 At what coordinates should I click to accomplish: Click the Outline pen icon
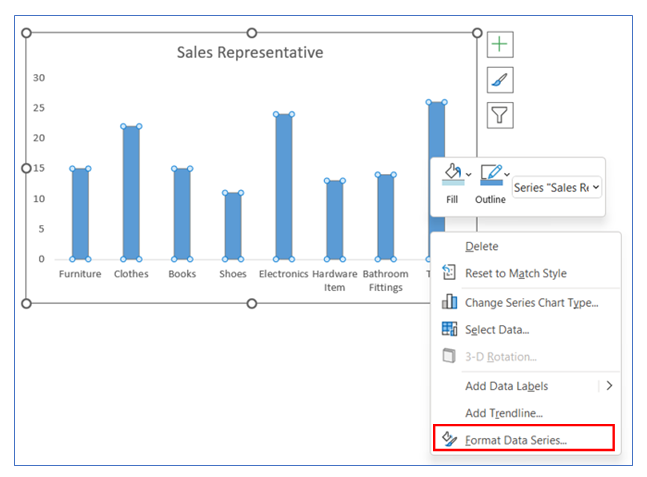(x=491, y=174)
